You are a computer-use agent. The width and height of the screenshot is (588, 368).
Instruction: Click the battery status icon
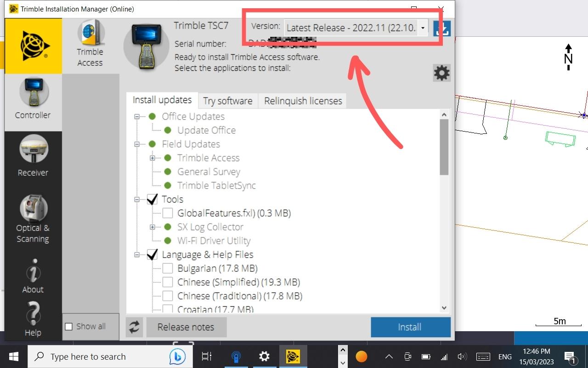point(426,356)
